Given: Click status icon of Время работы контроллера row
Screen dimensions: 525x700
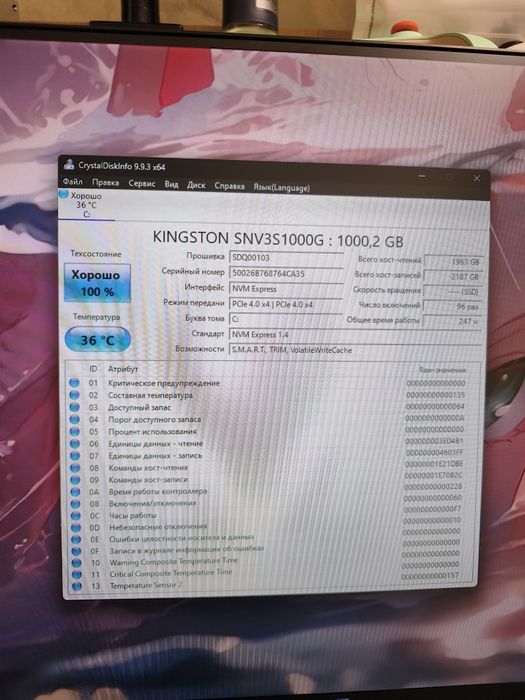Looking at the screenshot, I should 76,492.
